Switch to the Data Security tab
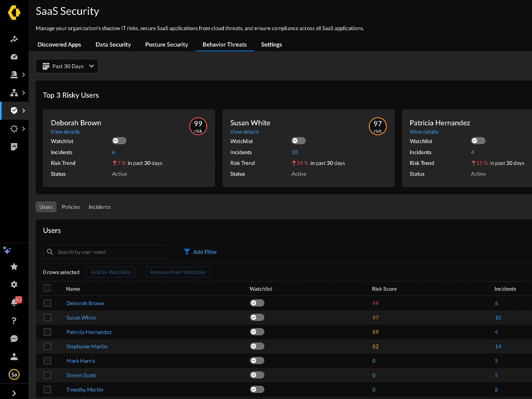The image size is (532, 399). [x=113, y=44]
